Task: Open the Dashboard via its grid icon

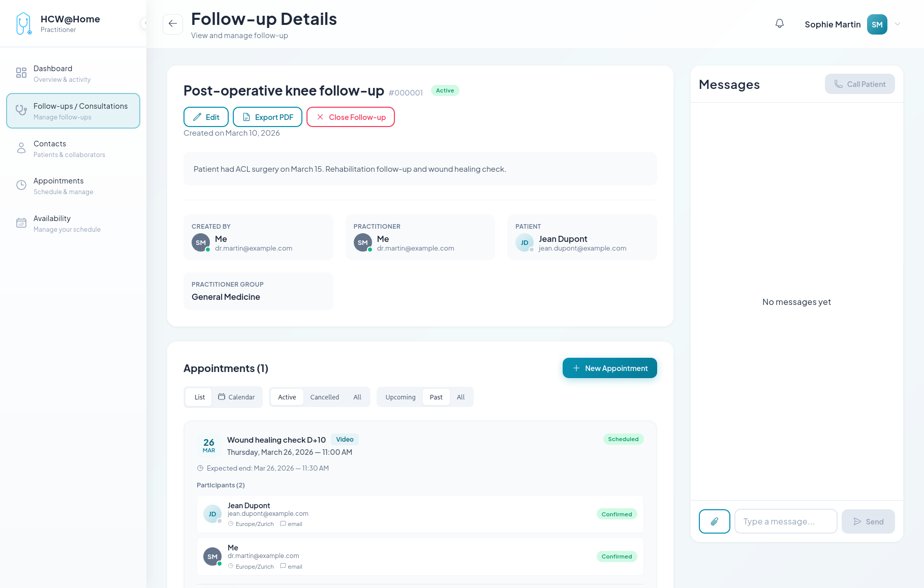Action: 21,73
